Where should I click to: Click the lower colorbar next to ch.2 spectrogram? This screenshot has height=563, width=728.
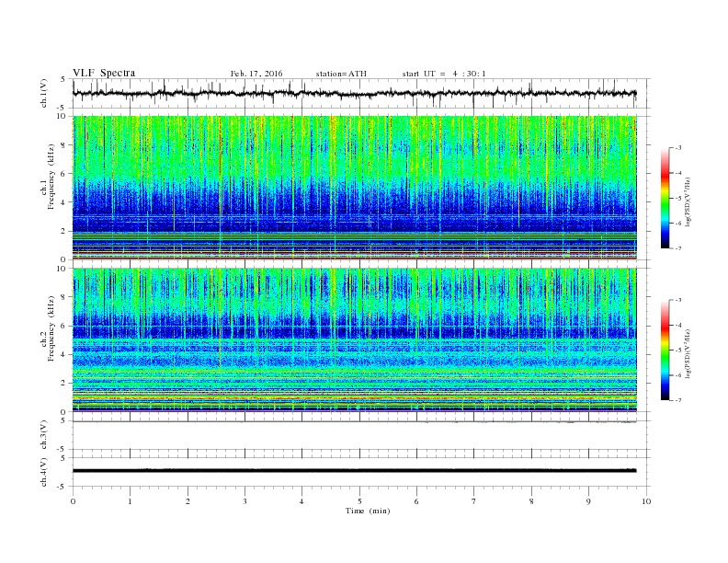(665, 350)
